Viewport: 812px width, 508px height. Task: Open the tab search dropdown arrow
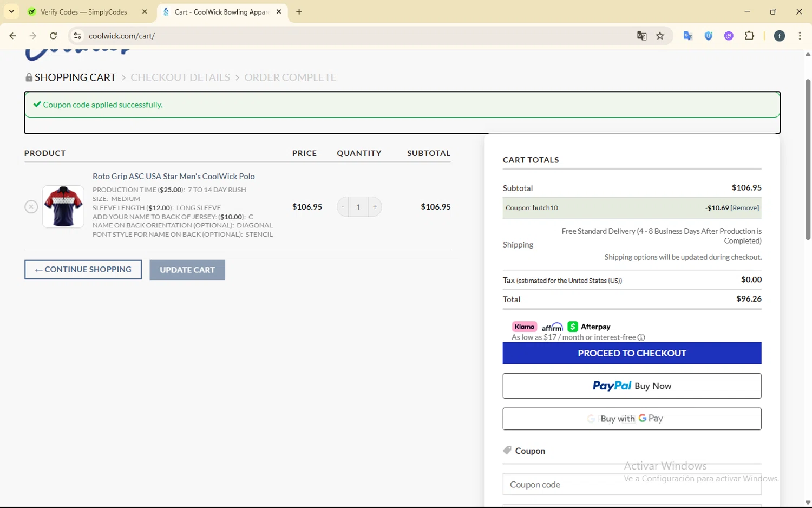[x=11, y=11]
